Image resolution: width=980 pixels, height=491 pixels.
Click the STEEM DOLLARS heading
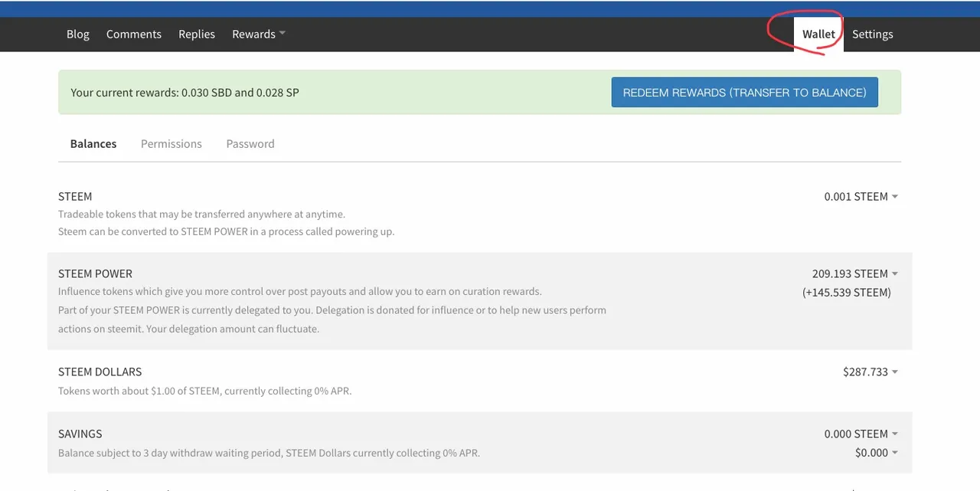point(100,372)
